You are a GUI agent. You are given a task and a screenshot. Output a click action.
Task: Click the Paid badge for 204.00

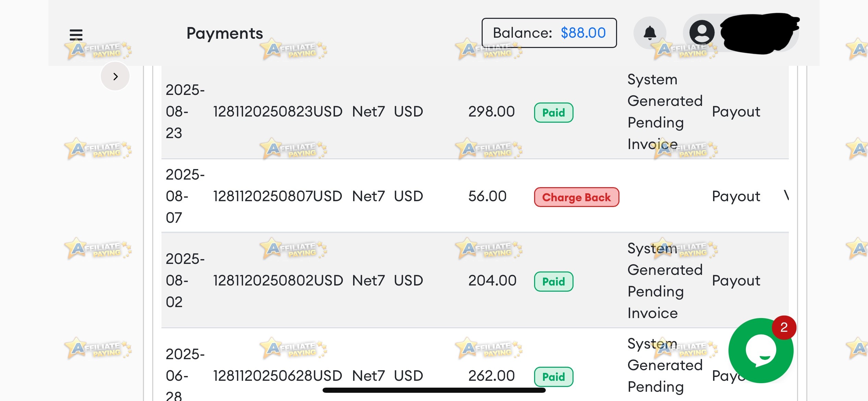pos(554,281)
